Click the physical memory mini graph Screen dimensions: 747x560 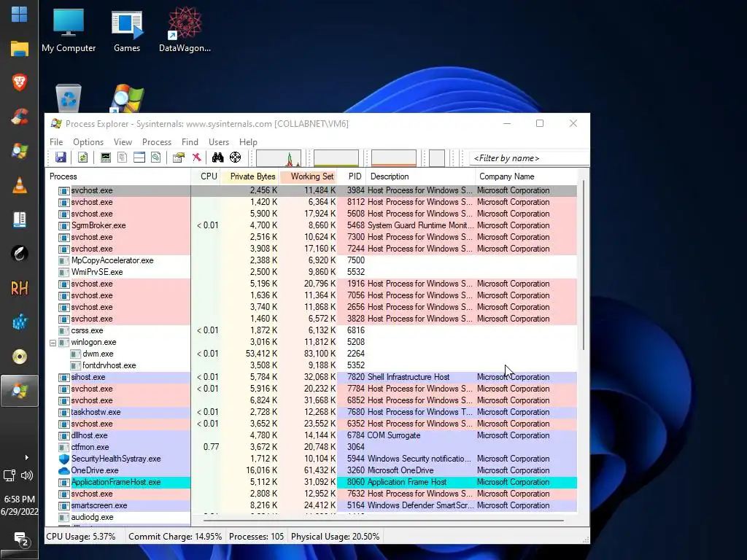click(394, 158)
